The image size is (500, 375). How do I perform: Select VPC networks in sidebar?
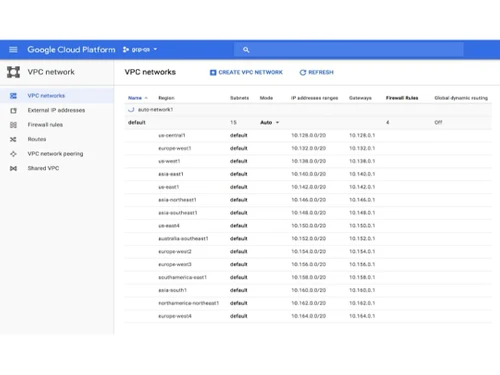pos(46,96)
